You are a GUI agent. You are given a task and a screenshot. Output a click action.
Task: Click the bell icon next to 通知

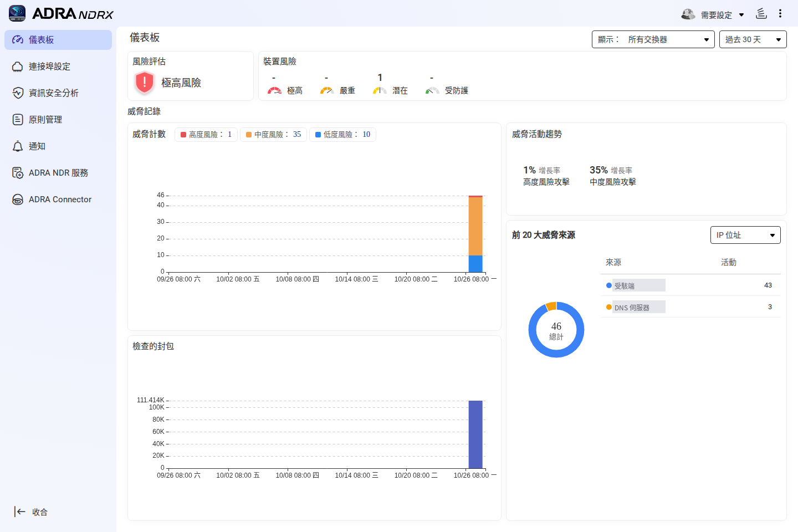pos(18,146)
